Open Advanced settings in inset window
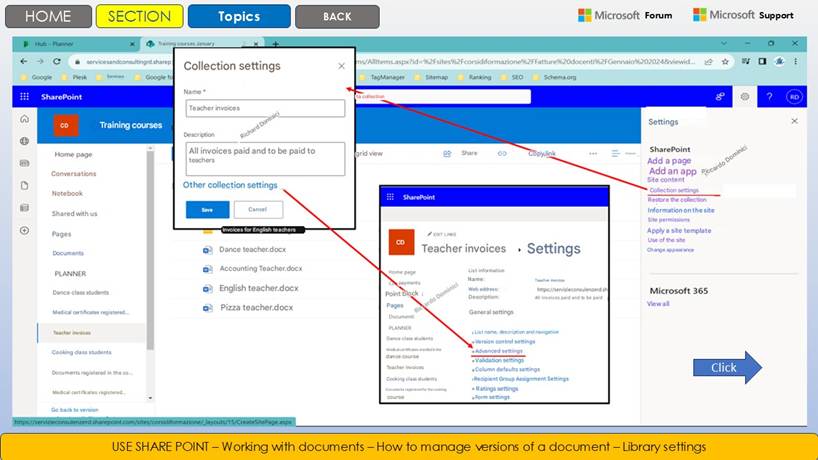 coord(498,351)
